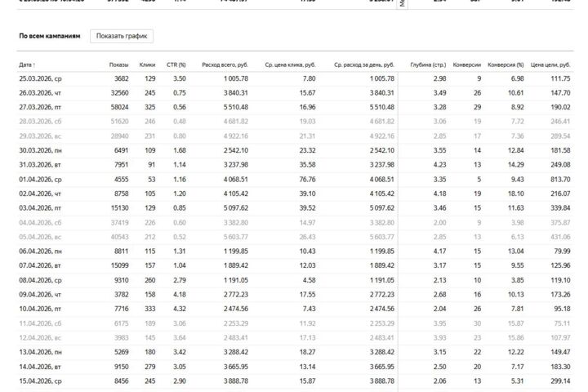Click CTR value "3.50" for 25.03.2026

point(180,78)
